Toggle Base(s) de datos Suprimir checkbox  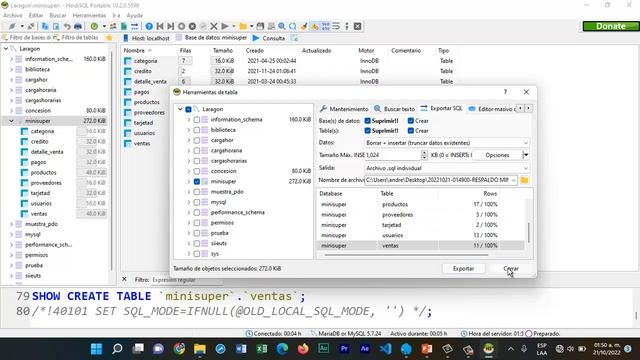(x=367, y=121)
